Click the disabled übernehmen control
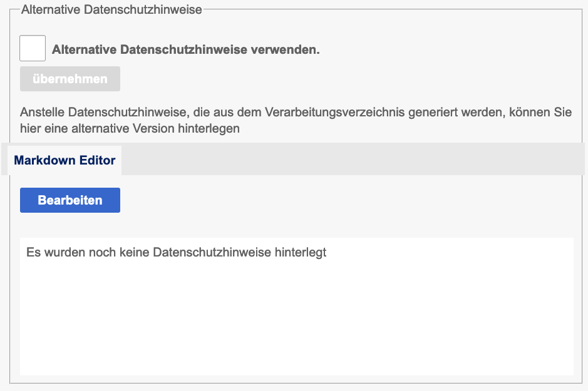 pyautogui.click(x=70, y=79)
